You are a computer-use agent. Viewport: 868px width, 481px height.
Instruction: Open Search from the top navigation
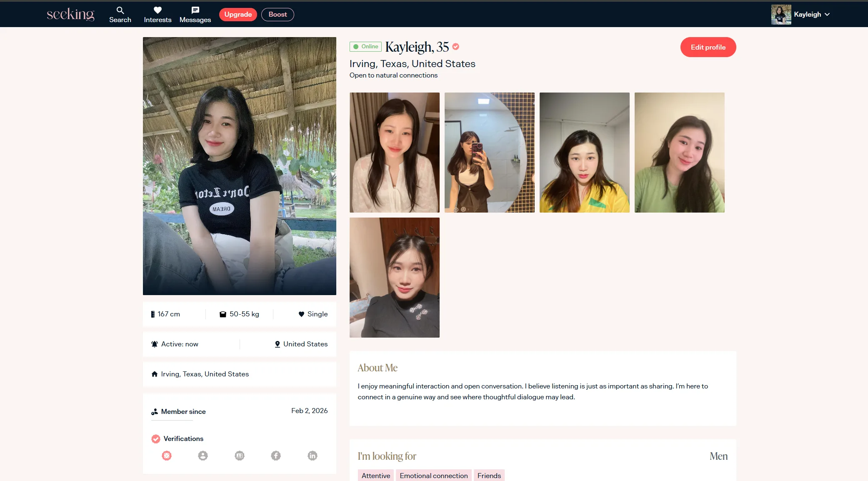[120, 15]
